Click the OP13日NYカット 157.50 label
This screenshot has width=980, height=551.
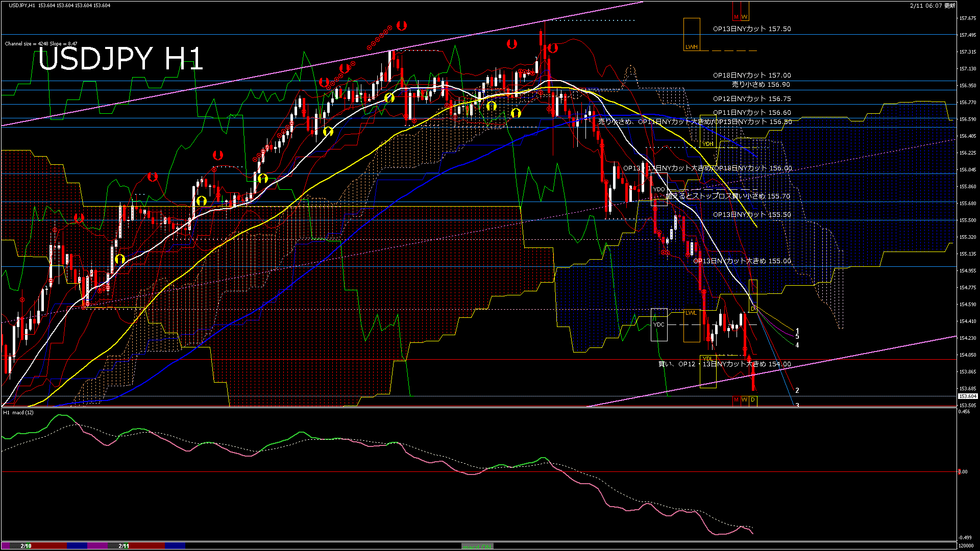(751, 29)
